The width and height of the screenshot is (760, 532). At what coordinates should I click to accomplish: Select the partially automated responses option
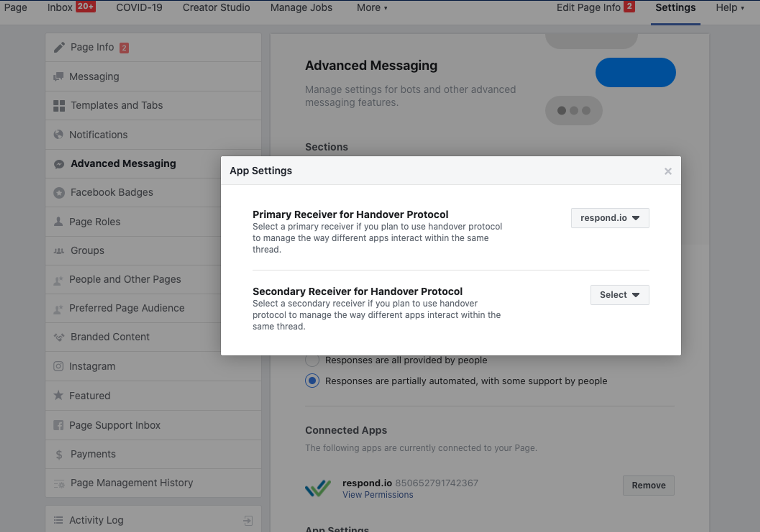(312, 381)
